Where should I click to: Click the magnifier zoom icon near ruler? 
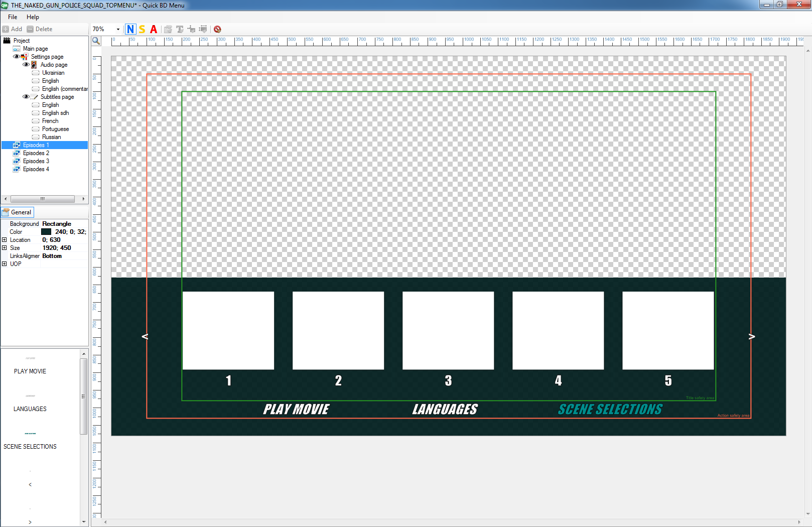(96, 41)
